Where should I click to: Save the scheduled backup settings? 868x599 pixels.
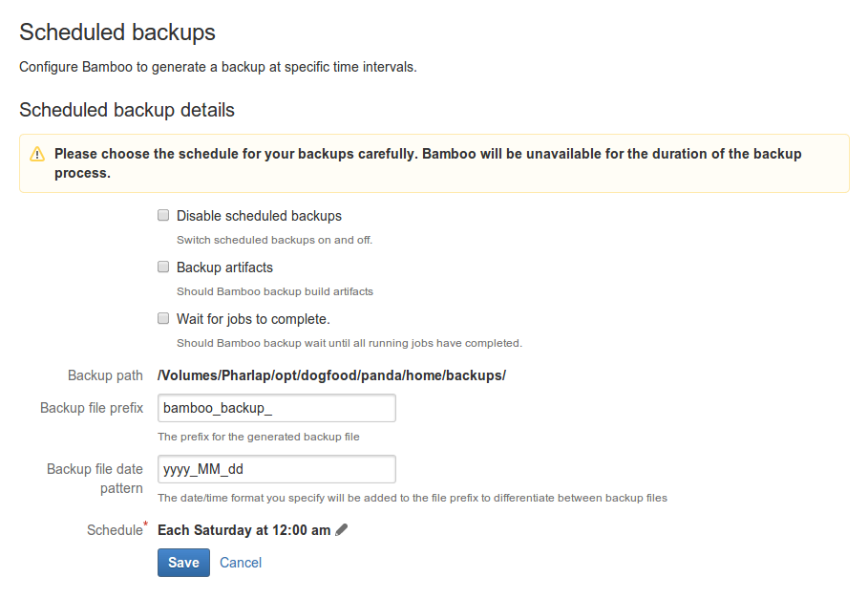183,563
